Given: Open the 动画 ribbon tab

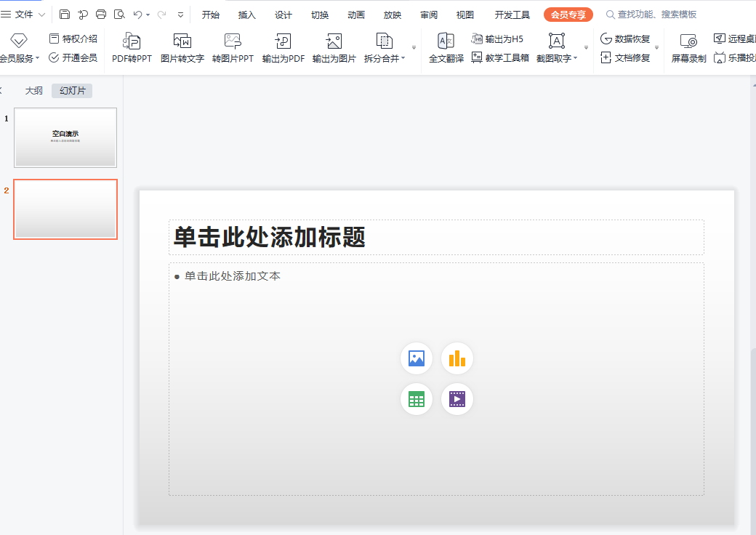Looking at the screenshot, I should coord(355,14).
